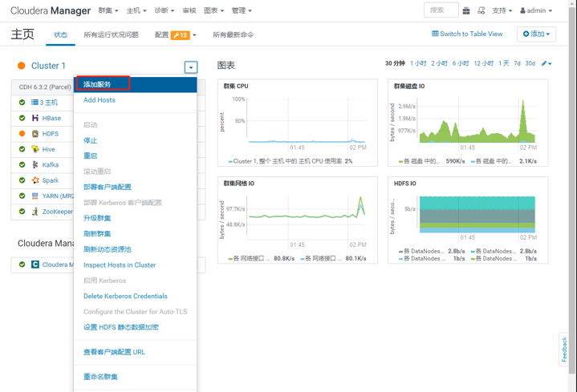Open the chart edit pencil menu

(546, 63)
